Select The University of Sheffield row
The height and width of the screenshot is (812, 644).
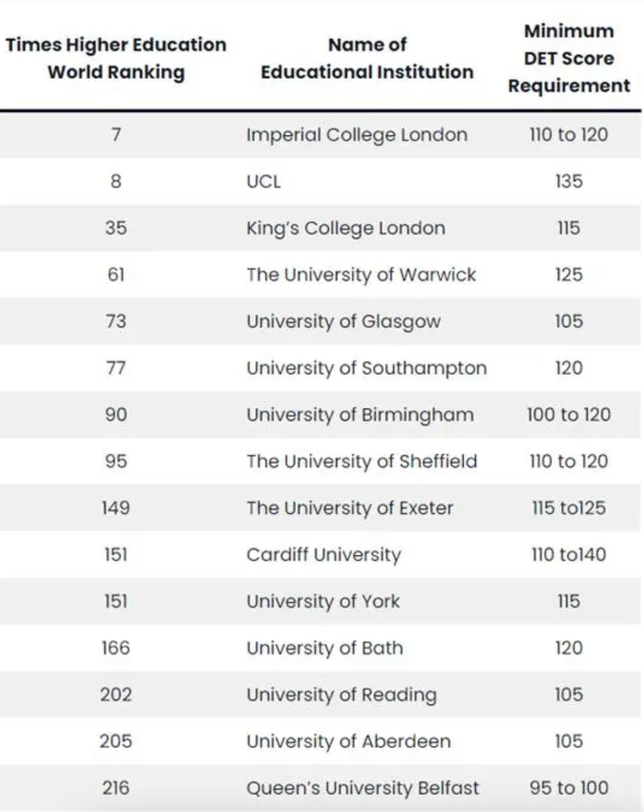coord(361,461)
